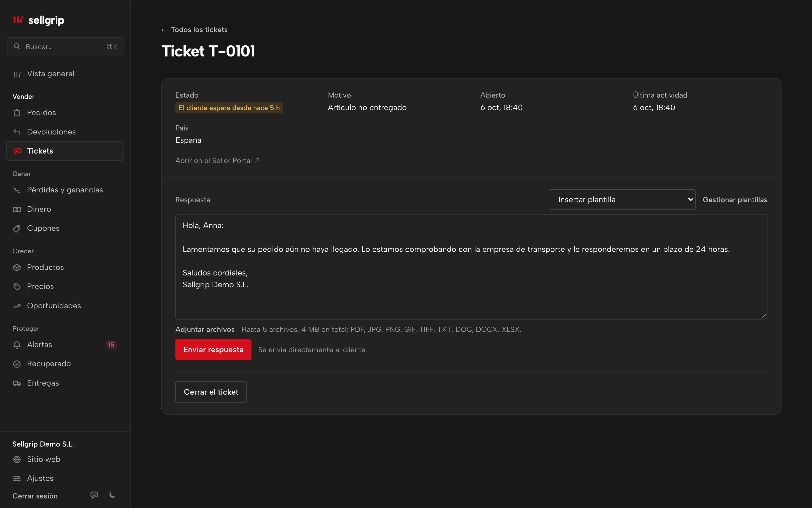Viewport: 812px width, 508px height.
Task: Click the Recuperado checkmark circle icon
Action: pyautogui.click(x=17, y=364)
